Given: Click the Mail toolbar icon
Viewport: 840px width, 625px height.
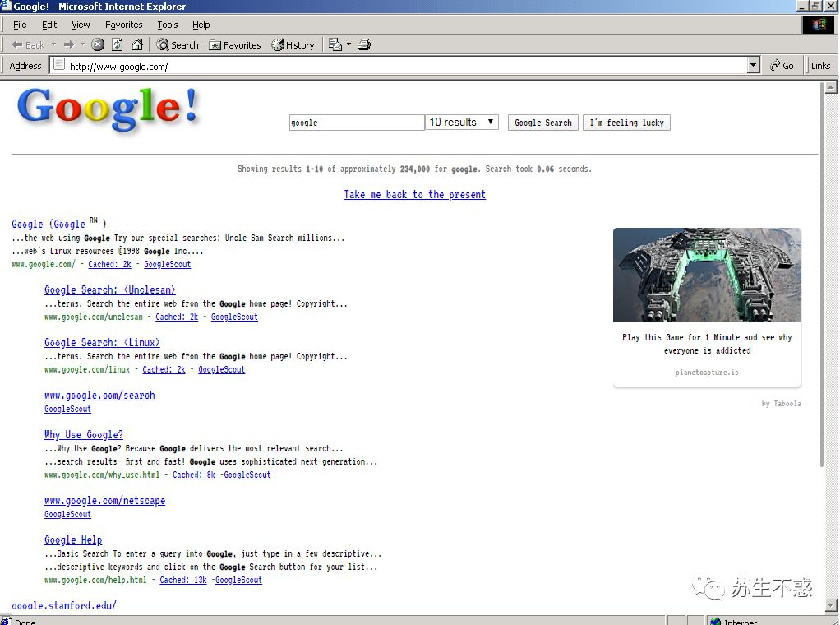Looking at the screenshot, I should (x=335, y=45).
